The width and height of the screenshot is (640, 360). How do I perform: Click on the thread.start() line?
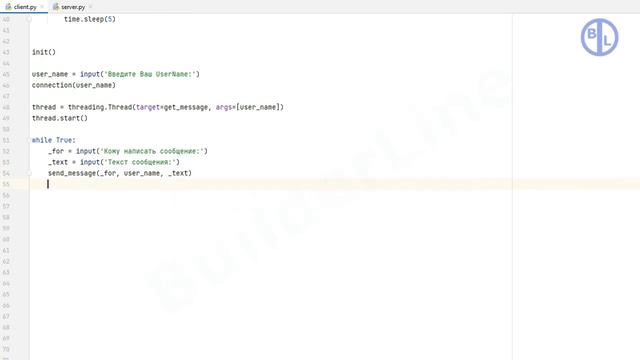tap(60, 118)
